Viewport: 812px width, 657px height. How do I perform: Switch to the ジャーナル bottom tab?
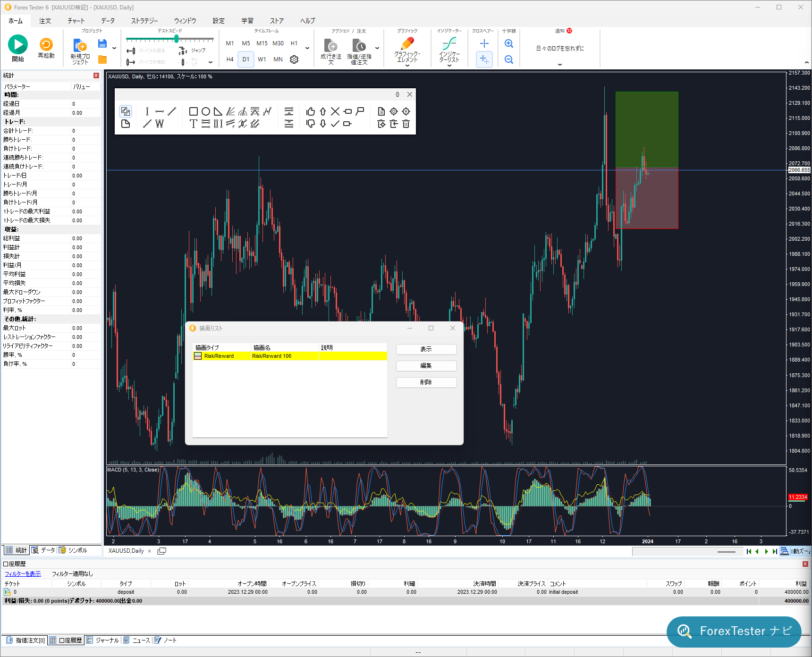coord(103,640)
